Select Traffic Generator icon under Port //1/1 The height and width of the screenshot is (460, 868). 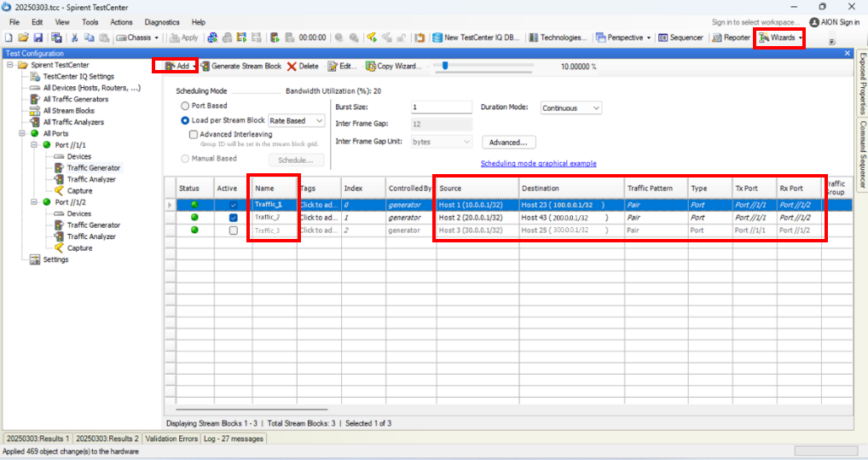coord(59,168)
